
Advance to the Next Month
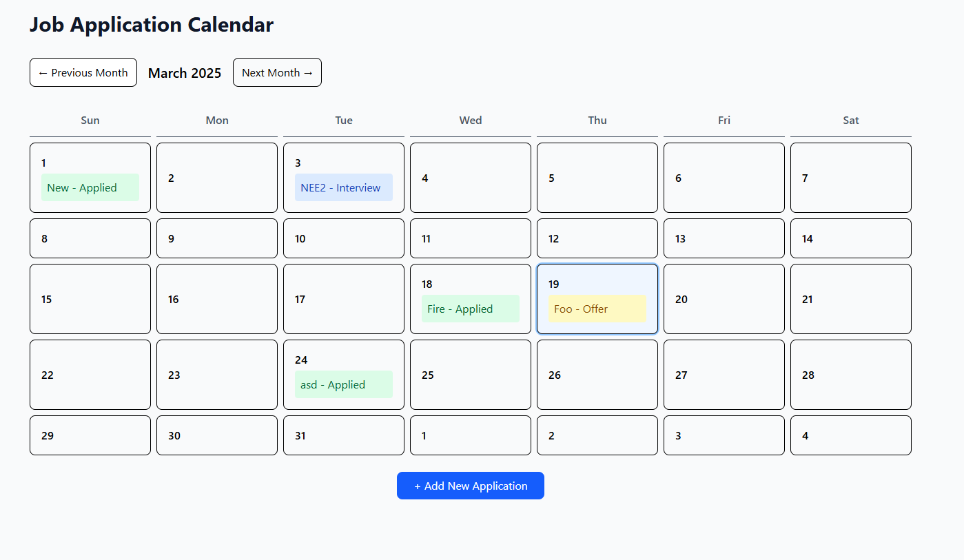click(x=277, y=72)
